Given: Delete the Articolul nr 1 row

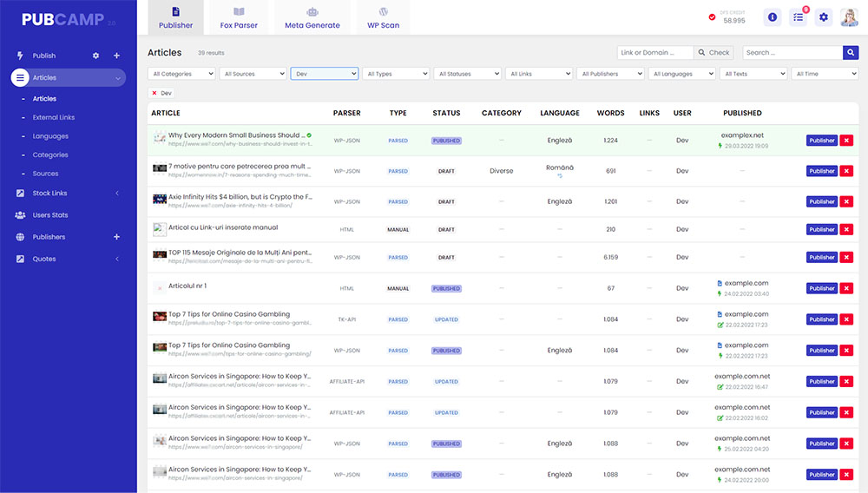Looking at the screenshot, I should [x=847, y=288].
